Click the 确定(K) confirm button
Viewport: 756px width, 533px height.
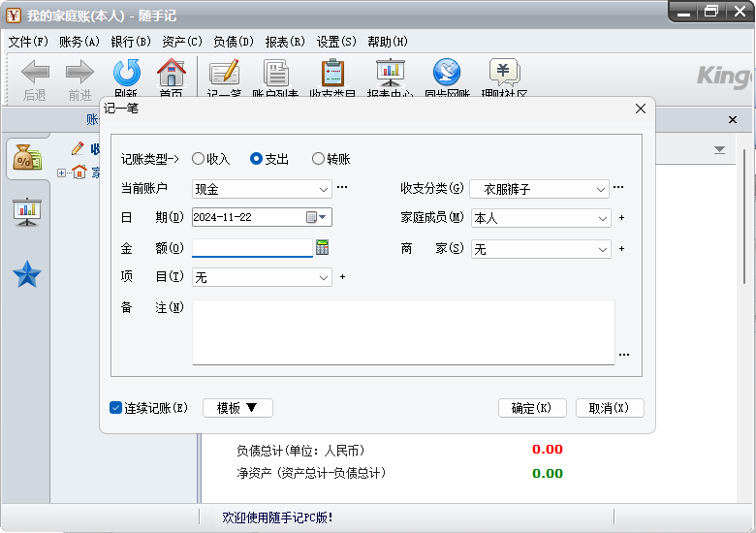(532, 408)
